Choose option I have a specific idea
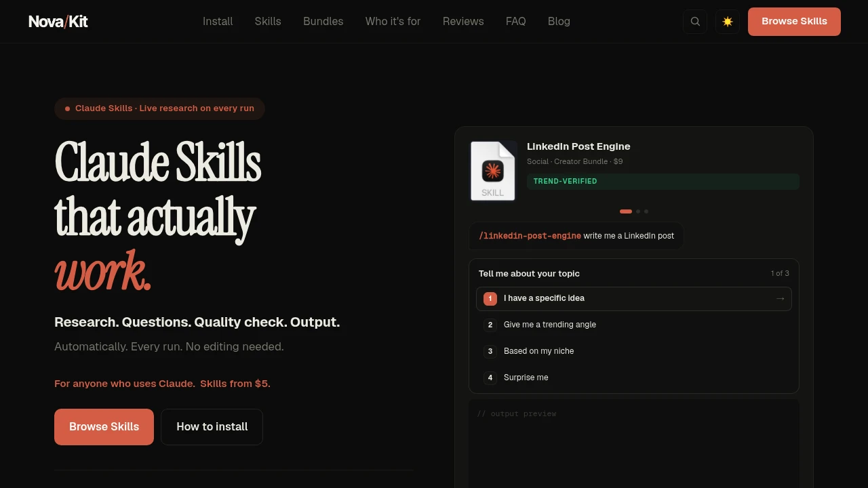 (x=634, y=299)
